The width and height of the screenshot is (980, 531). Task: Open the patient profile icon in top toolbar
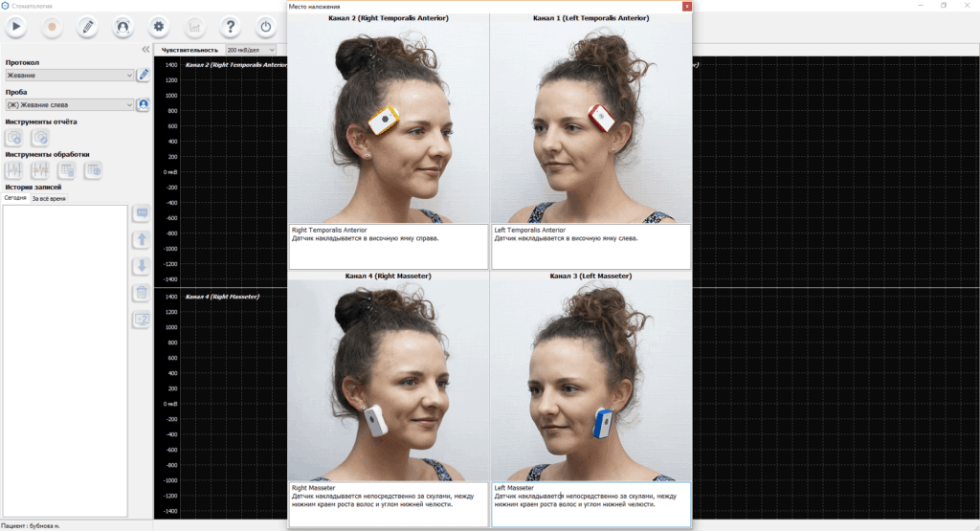point(123,27)
